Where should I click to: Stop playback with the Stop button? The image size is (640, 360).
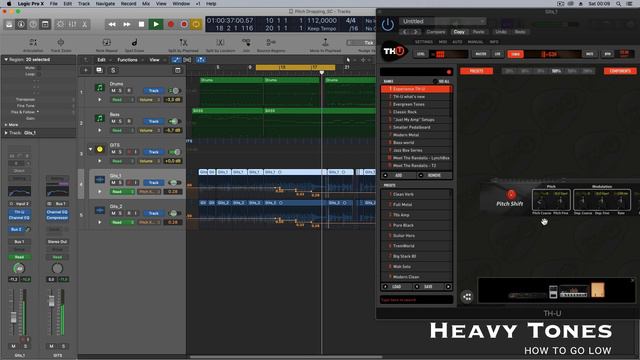point(141,24)
